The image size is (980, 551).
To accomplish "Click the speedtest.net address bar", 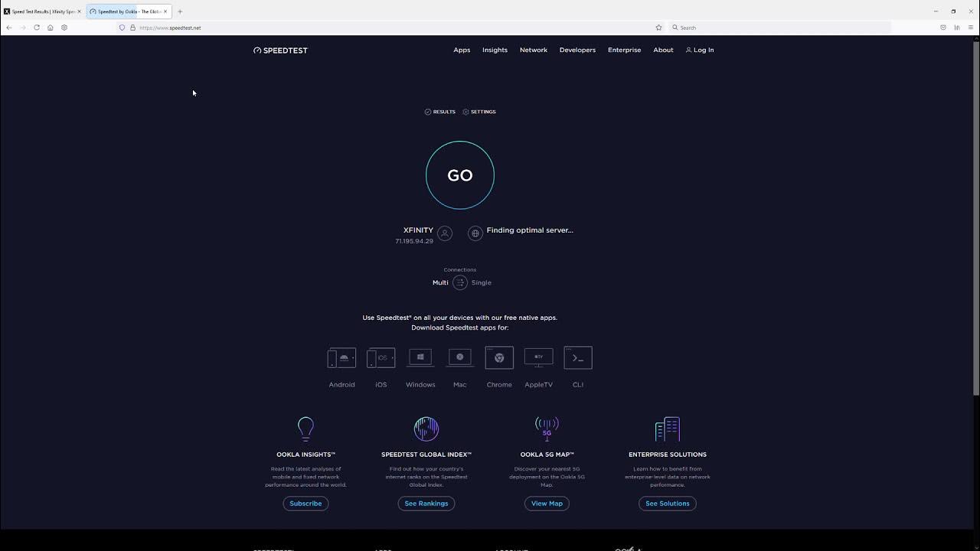I will pyautogui.click(x=390, y=28).
